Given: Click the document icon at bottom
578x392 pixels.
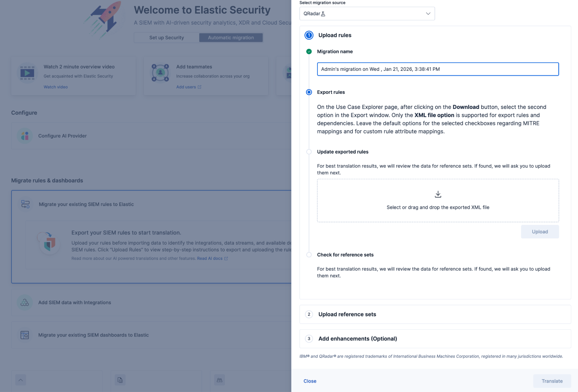Looking at the screenshot, I should click(120, 380).
